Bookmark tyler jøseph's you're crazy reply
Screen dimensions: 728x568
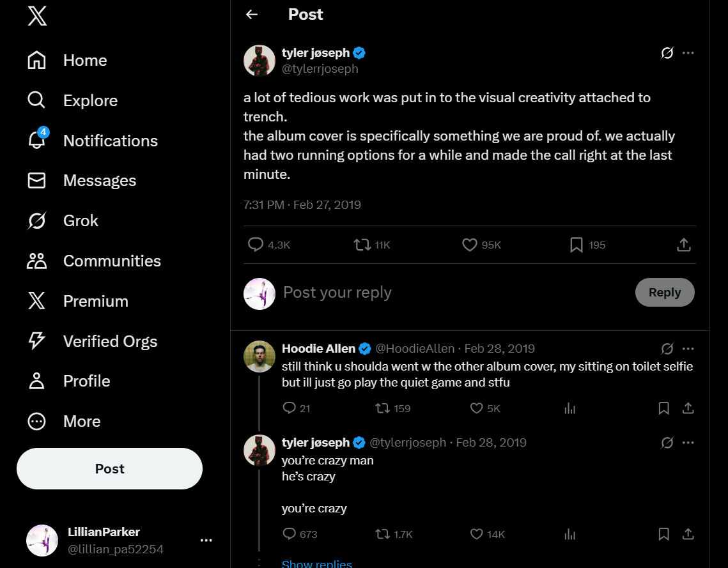[664, 534]
